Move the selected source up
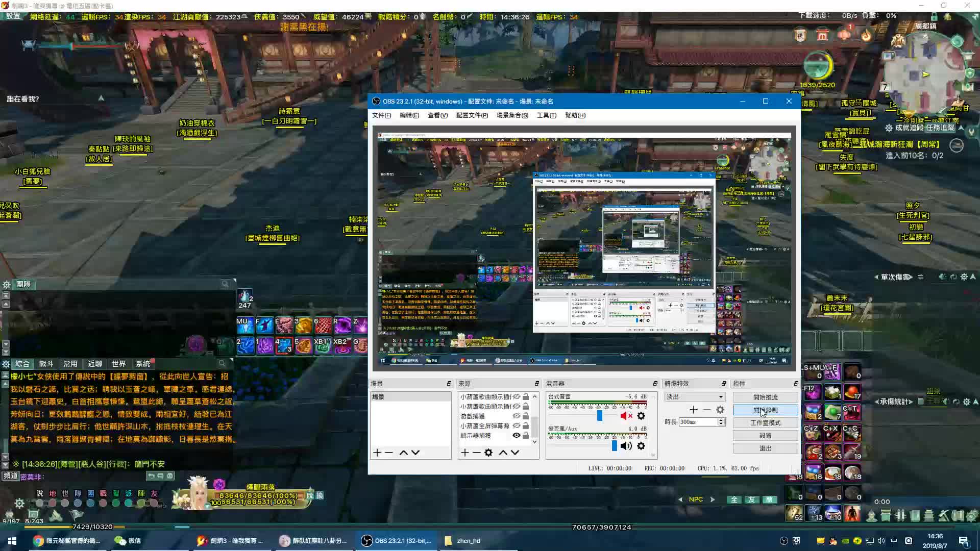 coord(503,453)
